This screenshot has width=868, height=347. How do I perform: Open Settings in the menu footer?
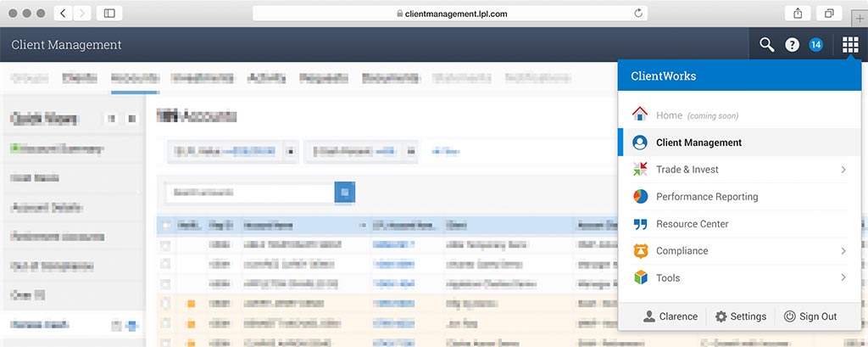pyautogui.click(x=740, y=316)
